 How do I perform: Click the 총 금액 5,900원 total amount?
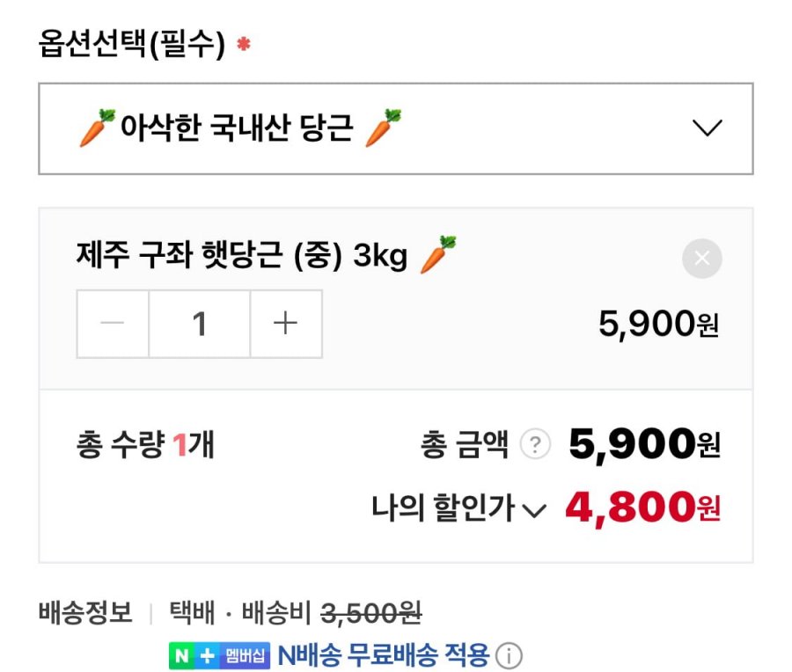coord(644,445)
